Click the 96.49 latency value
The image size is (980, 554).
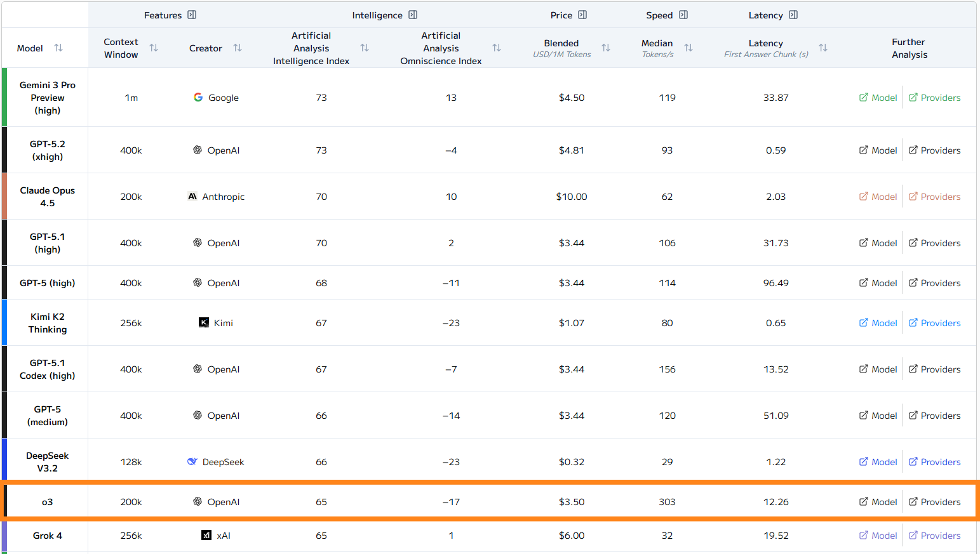pos(776,283)
